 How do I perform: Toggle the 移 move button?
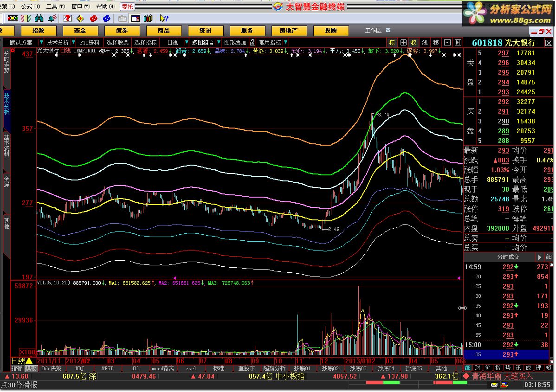[436, 43]
